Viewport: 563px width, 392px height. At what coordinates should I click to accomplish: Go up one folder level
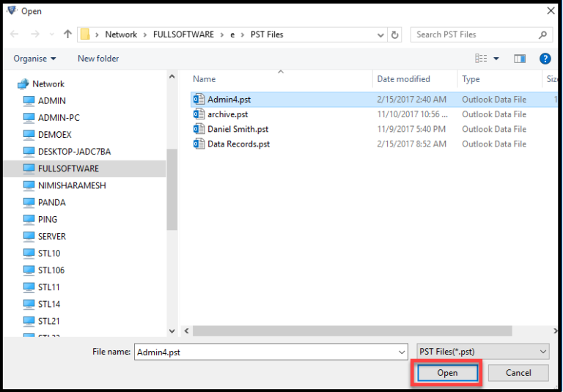pos(67,34)
